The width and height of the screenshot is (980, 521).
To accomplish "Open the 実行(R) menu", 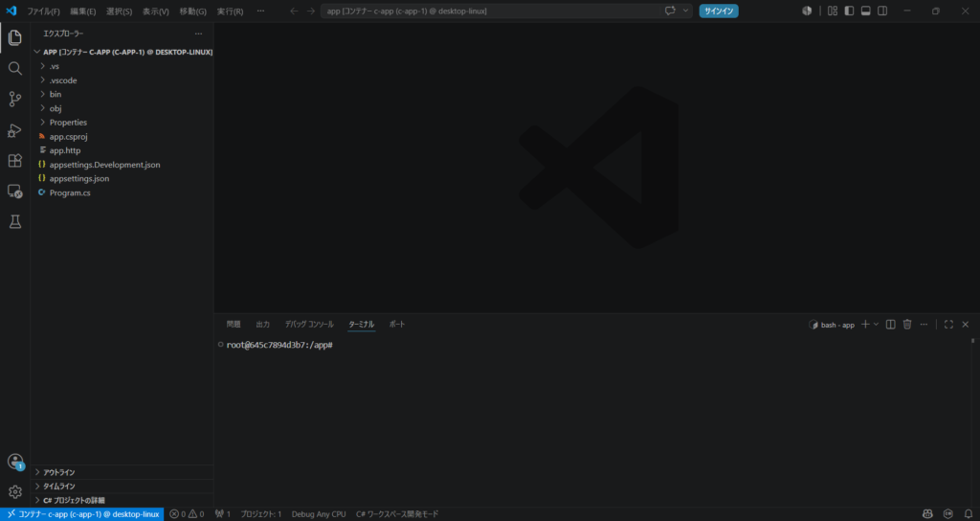I will [230, 11].
